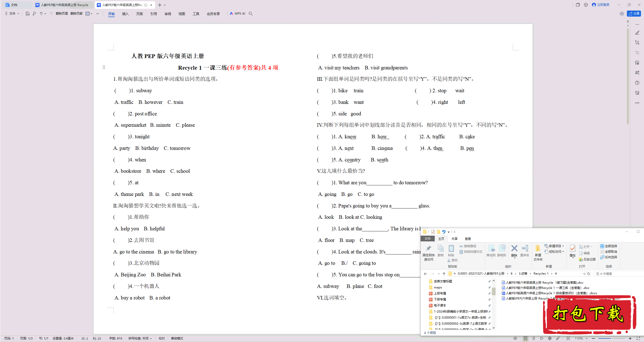Click the search magnifier icon near WPS AI
The height and width of the screenshot is (342, 644).
pos(251,14)
